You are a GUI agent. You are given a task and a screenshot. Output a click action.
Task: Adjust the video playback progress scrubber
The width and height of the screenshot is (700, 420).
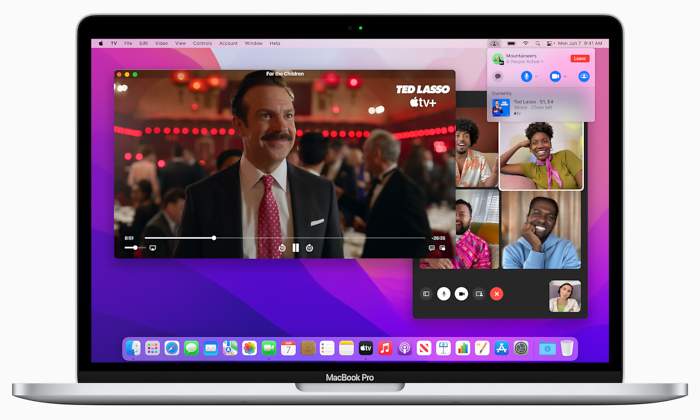coord(214,238)
